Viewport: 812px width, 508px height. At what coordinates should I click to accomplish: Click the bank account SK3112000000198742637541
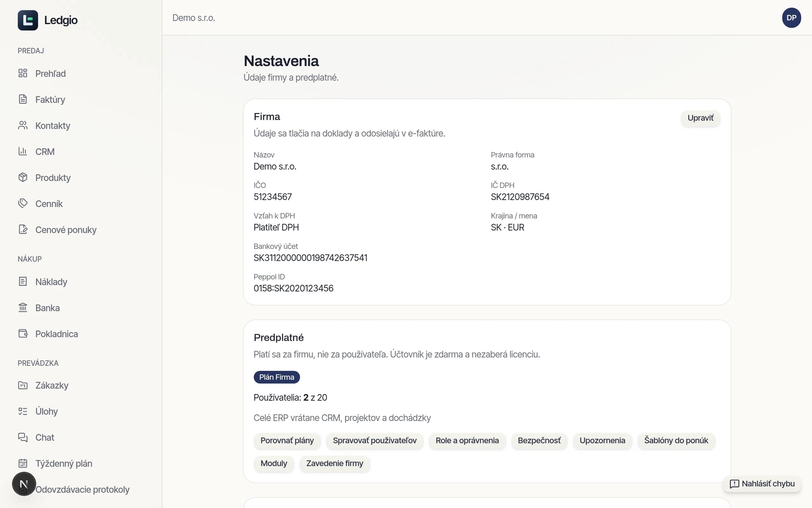[311, 258]
